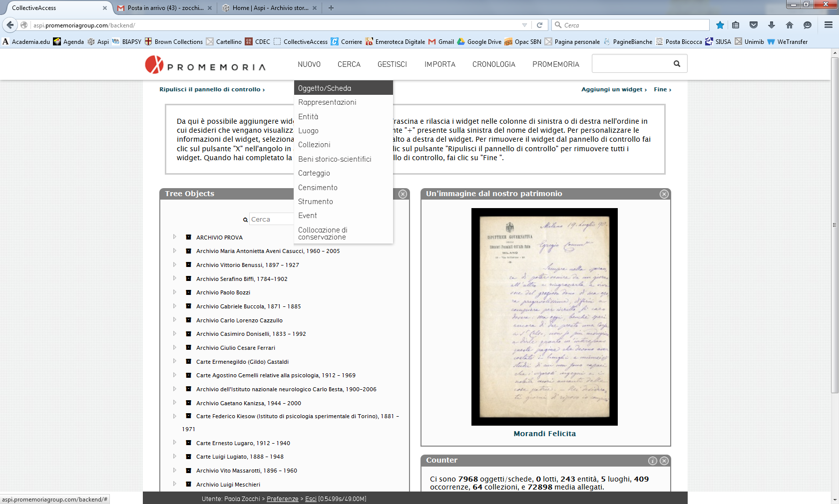Open the Counter widget info icon

tap(653, 461)
